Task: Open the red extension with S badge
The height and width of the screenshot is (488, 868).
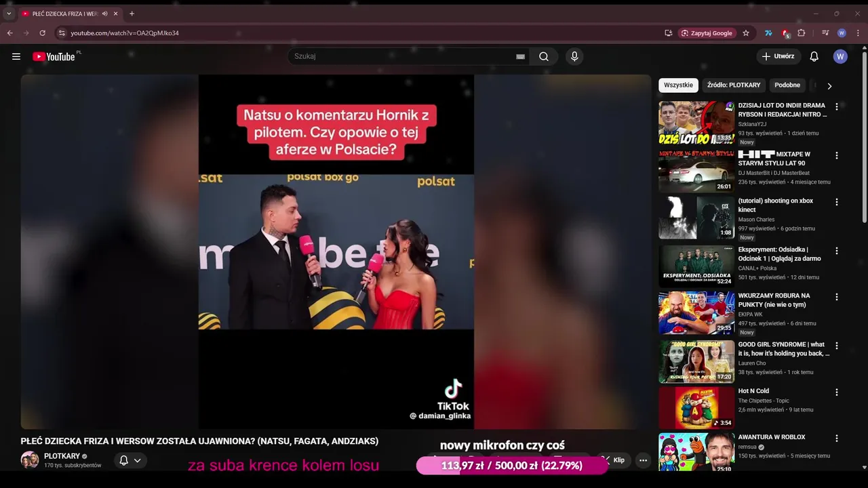Action: coord(785,33)
